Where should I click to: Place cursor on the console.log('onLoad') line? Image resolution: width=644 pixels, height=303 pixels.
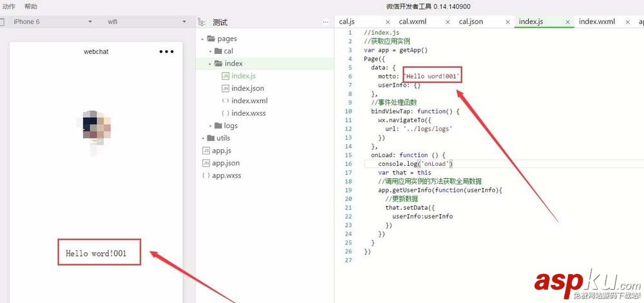point(415,163)
